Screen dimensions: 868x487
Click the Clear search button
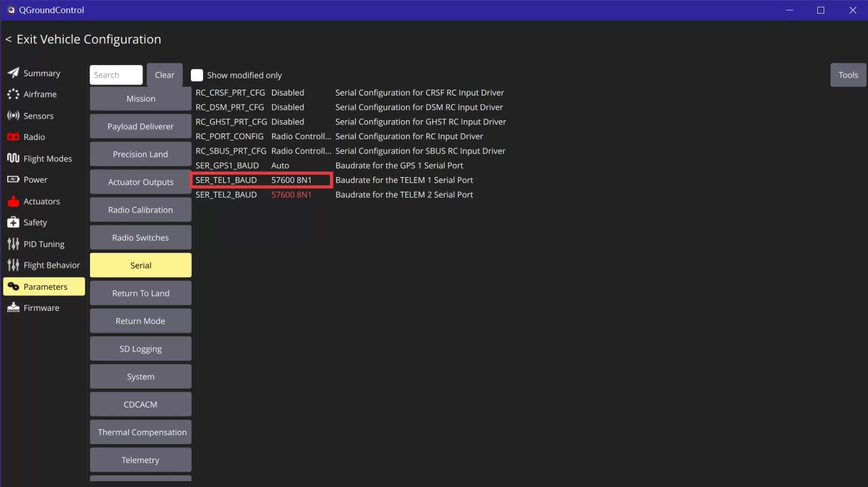point(165,75)
